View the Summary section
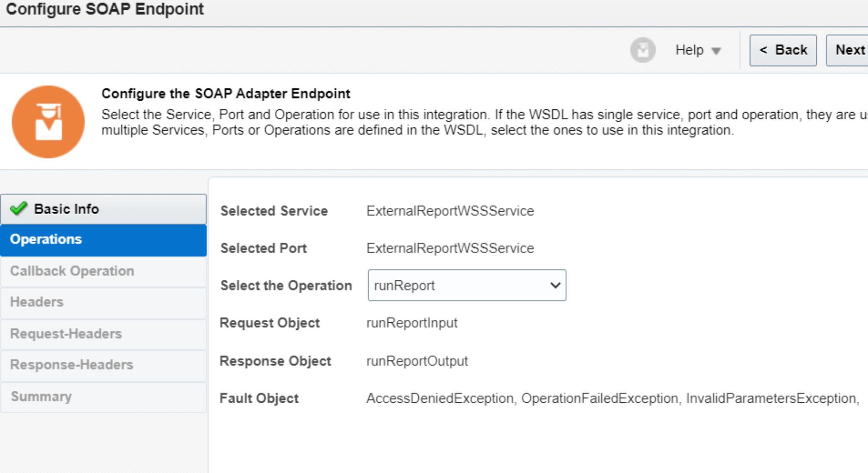This screenshot has height=473, width=868. [42, 396]
